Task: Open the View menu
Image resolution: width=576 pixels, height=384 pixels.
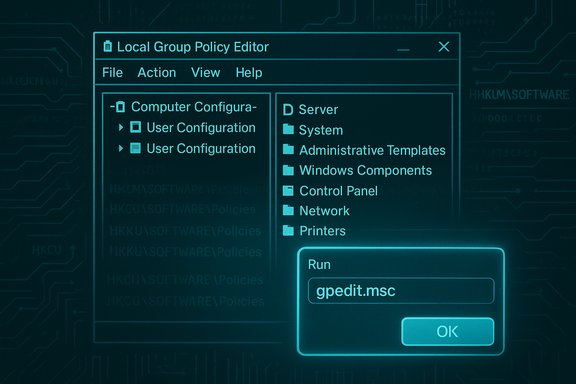Action: [x=205, y=72]
